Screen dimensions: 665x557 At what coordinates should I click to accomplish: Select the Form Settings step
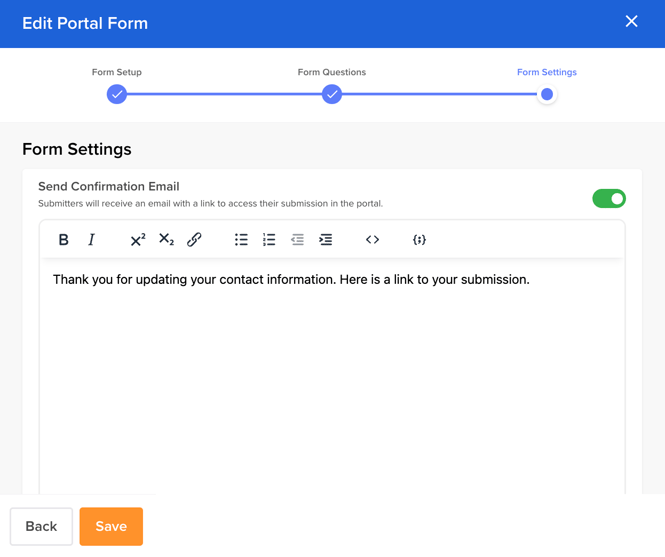(546, 72)
